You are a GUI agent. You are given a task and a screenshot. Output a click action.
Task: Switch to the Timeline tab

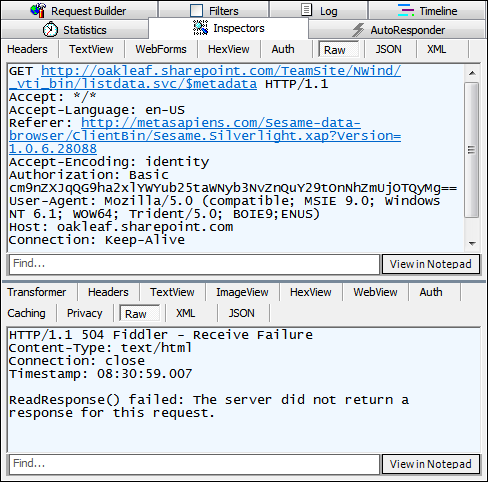pyautogui.click(x=427, y=10)
